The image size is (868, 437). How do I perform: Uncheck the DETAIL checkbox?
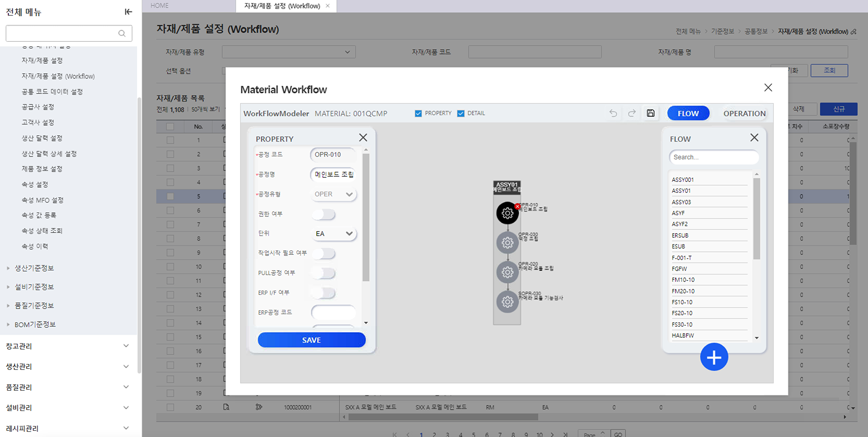[x=461, y=114]
